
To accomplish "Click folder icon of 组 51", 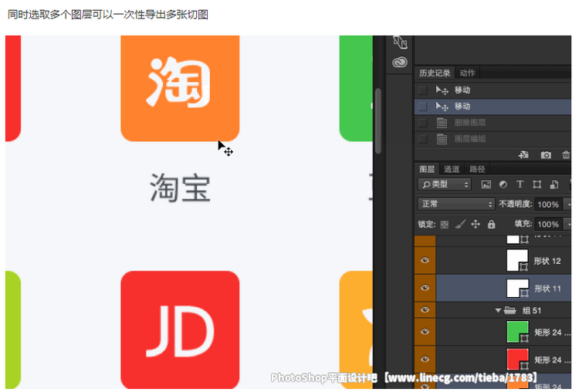I will tap(510, 310).
